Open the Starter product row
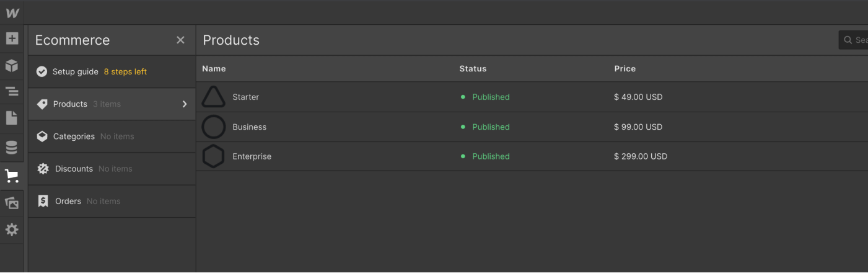The width and height of the screenshot is (868, 273). click(x=246, y=97)
